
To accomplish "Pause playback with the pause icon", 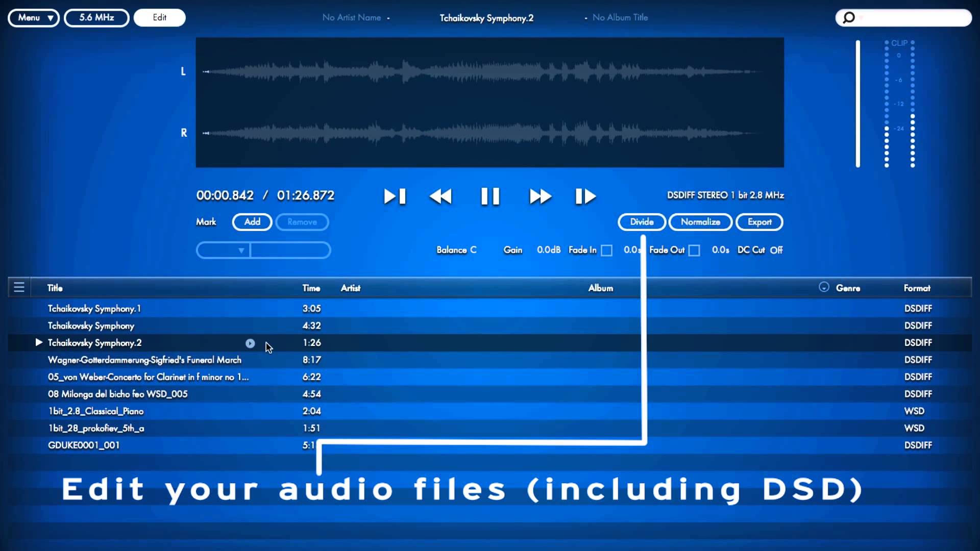I will point(490,196).
